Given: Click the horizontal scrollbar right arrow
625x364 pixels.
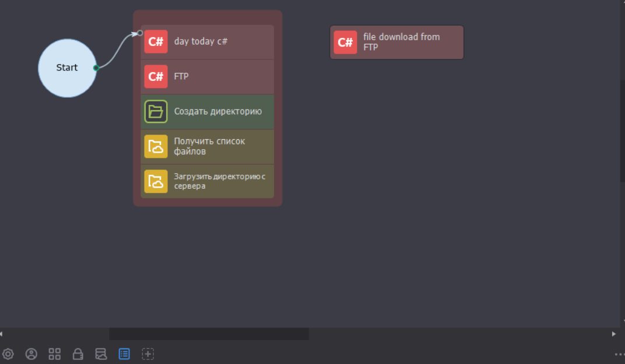Looking at the screenshot, I should click(614, 334).
